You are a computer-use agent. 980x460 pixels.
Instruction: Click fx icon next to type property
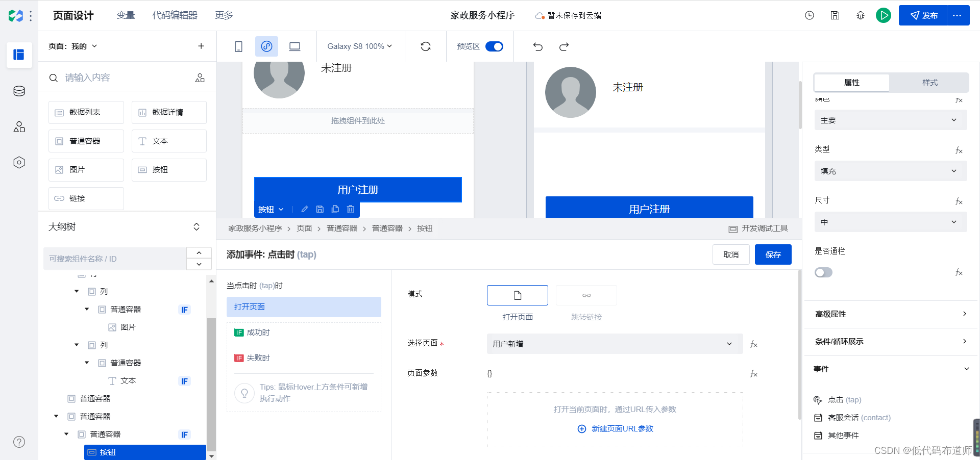959,150
